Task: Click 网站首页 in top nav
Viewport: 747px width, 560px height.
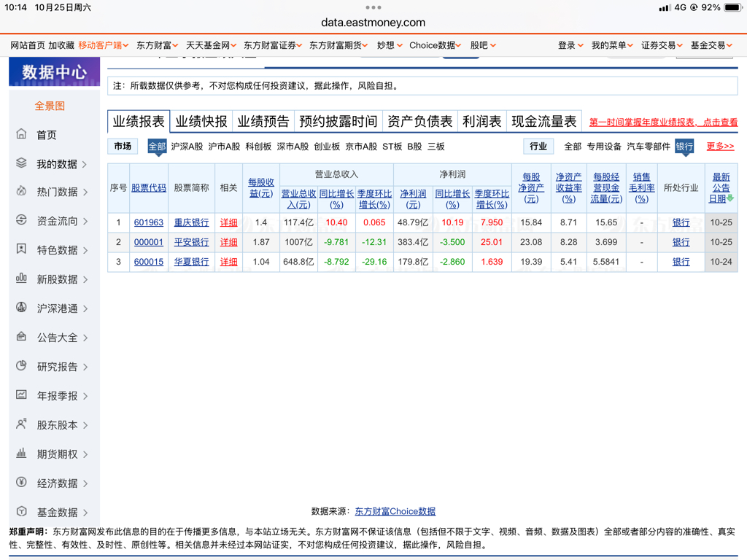Action: 28,45
